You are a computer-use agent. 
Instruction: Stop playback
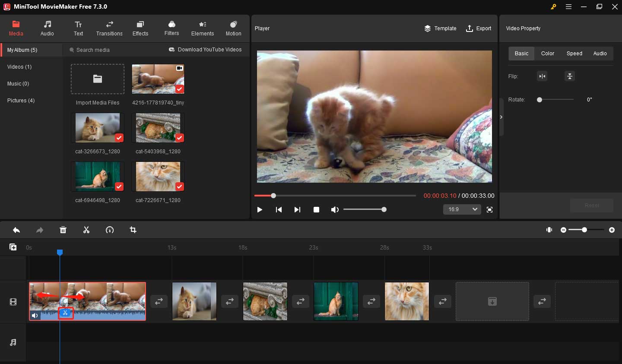(316, 209)
